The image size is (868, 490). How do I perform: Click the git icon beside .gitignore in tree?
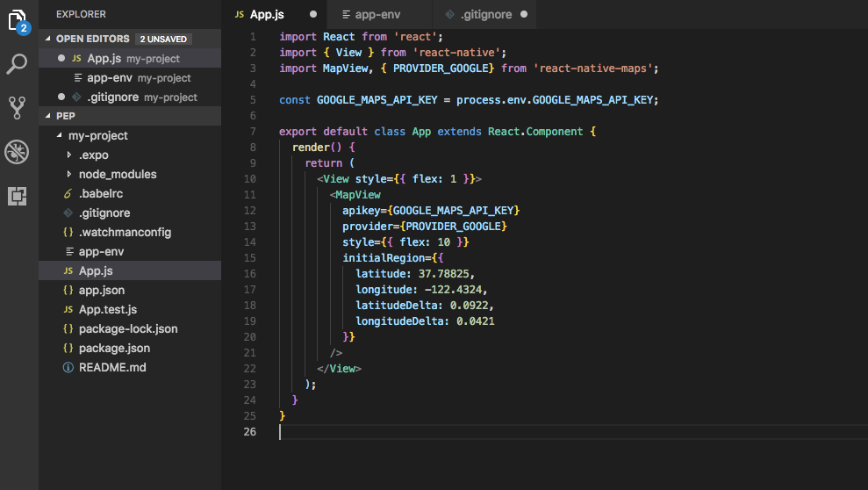(x=68, y=213)
